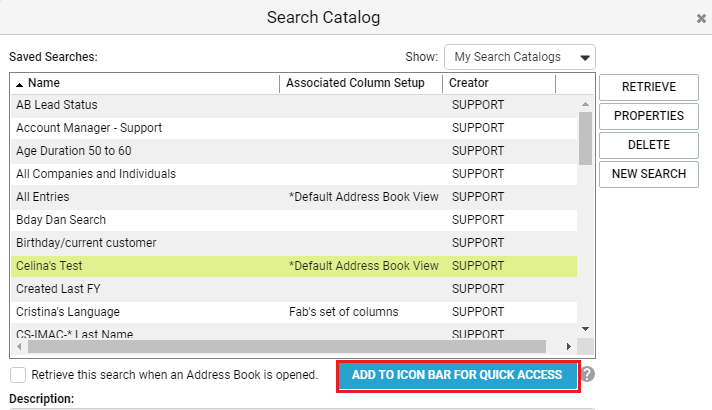Click the horizontal scroll right arrow

tap(569, 346)
